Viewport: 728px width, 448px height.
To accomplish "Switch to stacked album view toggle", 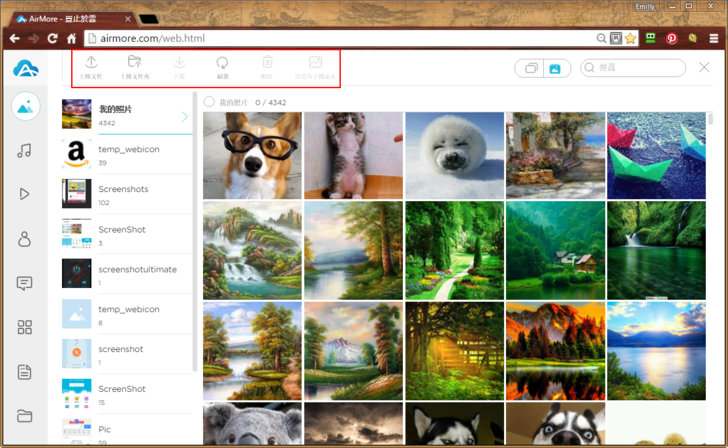I will pyautogui.click(x=531, y=68).
